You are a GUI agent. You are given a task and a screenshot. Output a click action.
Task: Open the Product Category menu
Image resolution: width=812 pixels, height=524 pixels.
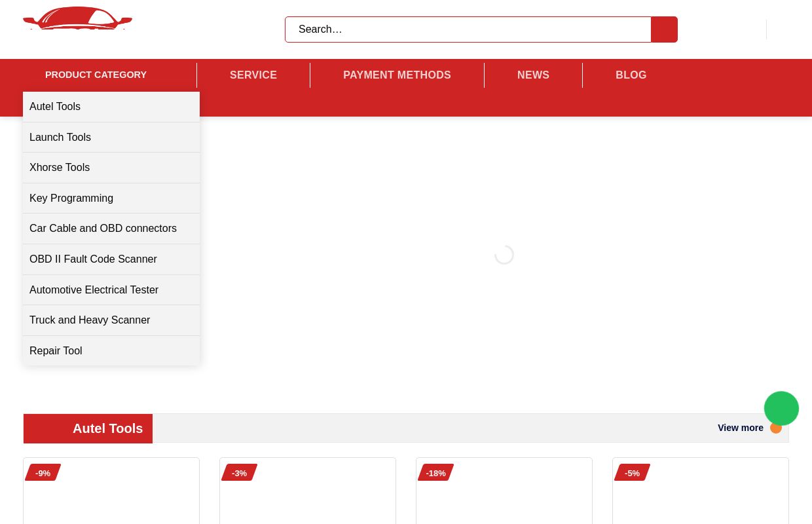[96, 75]
